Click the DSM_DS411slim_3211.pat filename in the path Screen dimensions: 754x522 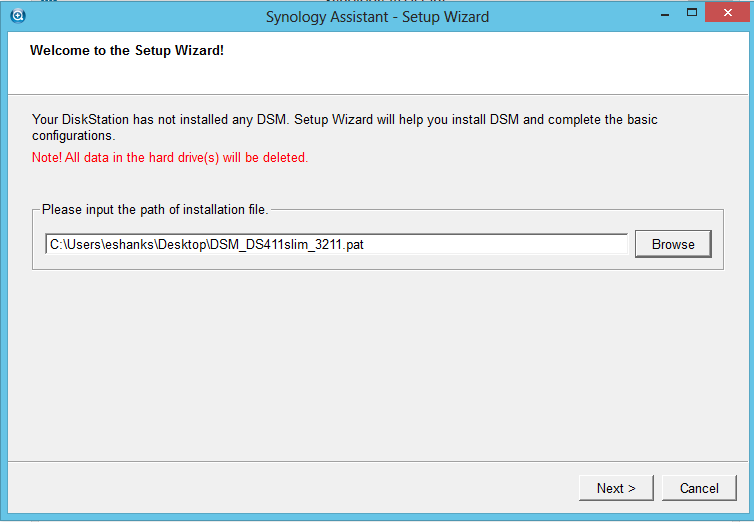tap(302, 244)
